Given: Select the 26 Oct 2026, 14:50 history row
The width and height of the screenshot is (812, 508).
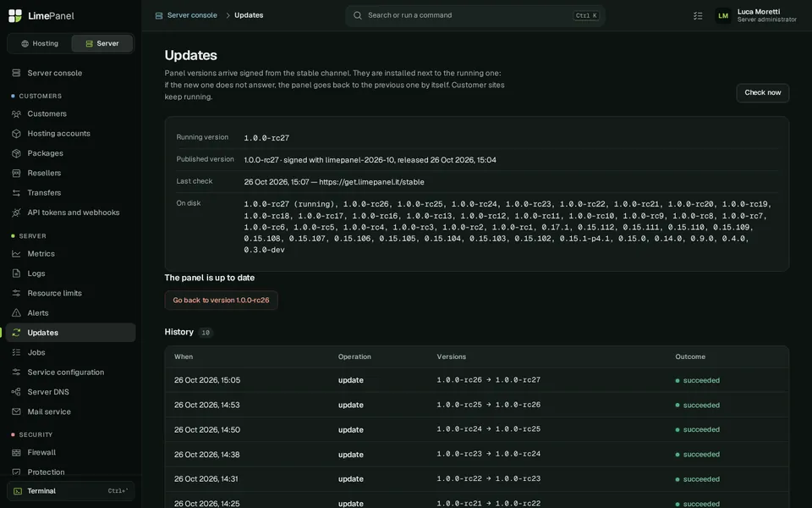Looking at the screenshot, I should coord(476,430).
